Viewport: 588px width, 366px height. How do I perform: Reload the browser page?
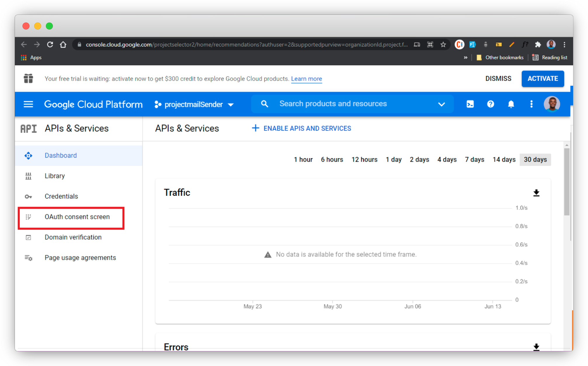[50, 44]
